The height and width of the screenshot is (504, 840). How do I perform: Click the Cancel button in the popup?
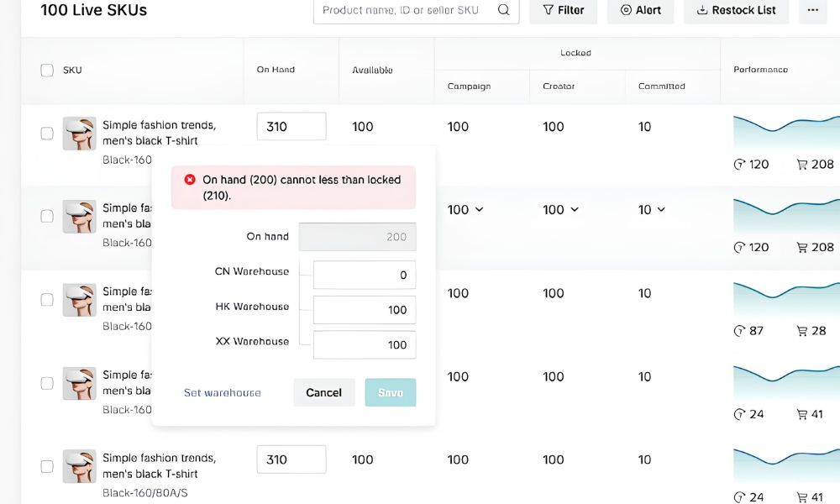[x=324, y=392]
